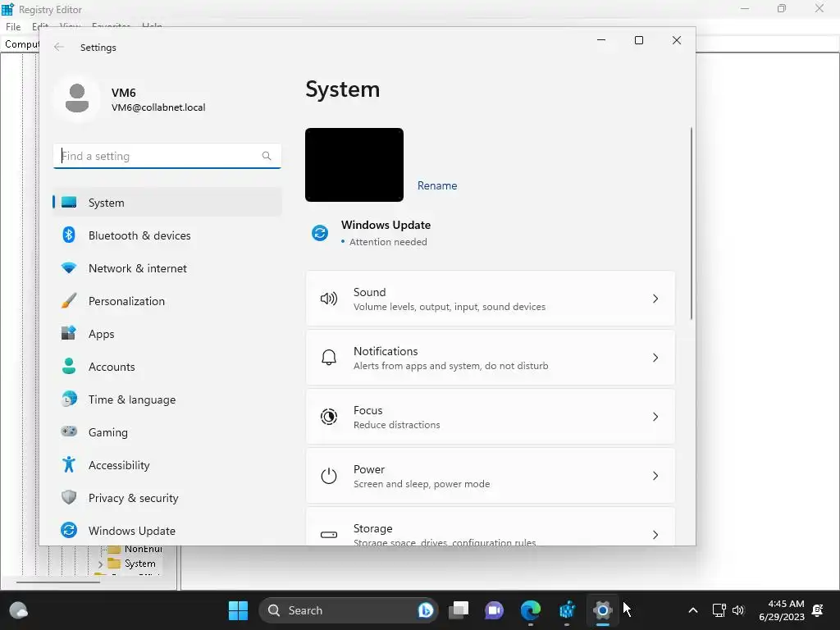Click Rename link for the PC
The image size is (840, 630).
[437, 185]
